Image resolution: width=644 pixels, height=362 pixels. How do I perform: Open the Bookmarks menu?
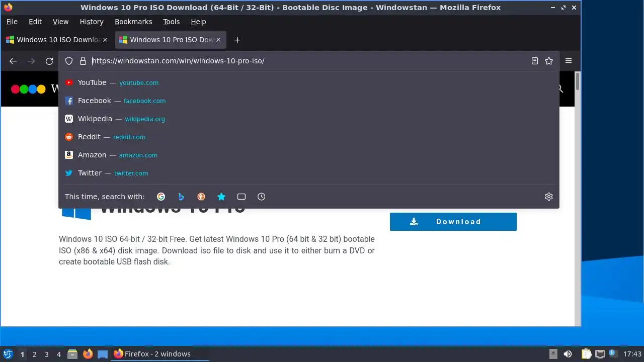(133, 22)
